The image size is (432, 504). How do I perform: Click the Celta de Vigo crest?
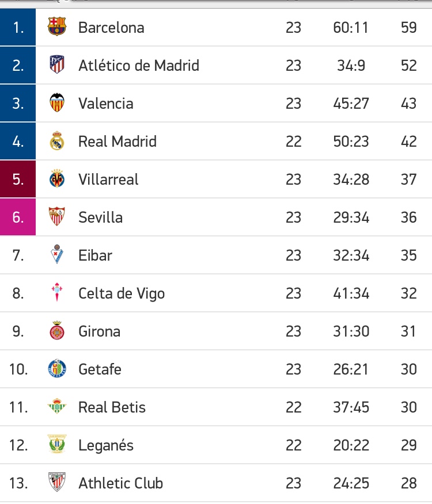point(57,293)
